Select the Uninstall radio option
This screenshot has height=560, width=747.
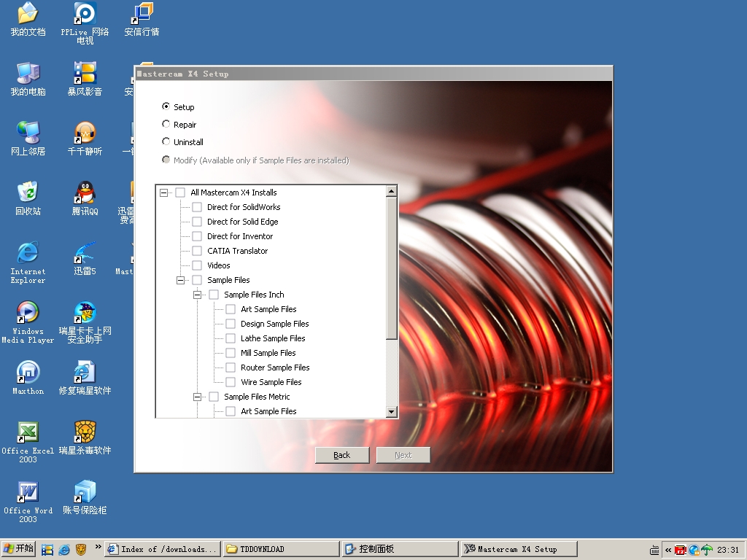click(x=166, y=141)
